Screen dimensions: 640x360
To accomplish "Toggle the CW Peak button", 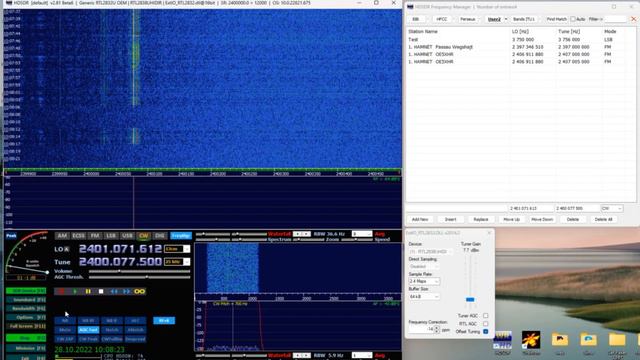I will tap(89, 339).
